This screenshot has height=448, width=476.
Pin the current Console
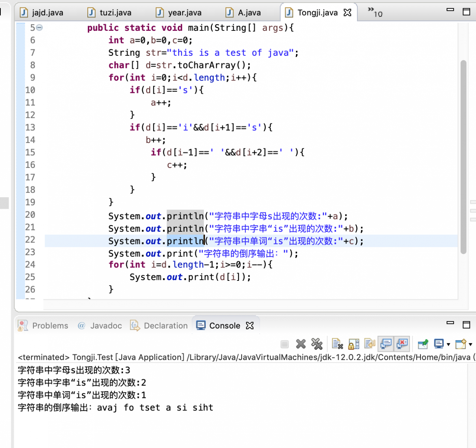point(423,344)
